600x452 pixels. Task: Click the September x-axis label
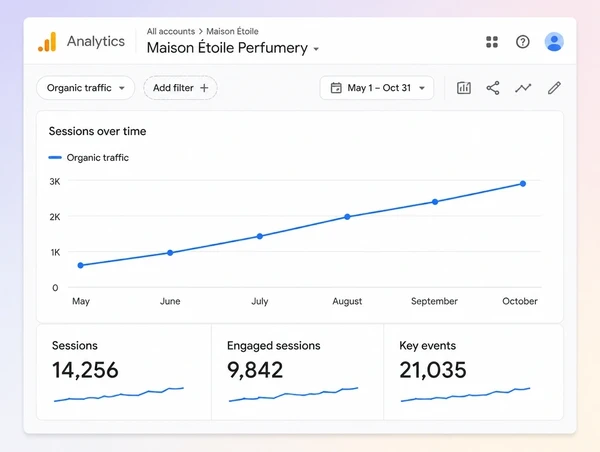pyautogui.click(x=434, y=301)
